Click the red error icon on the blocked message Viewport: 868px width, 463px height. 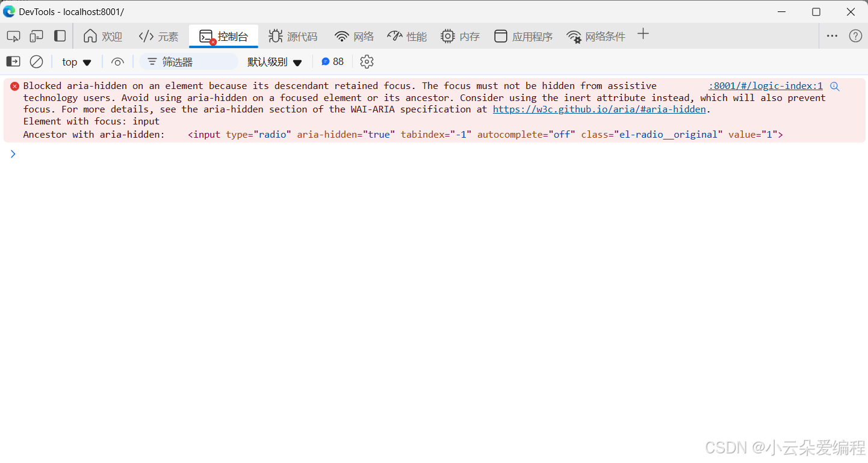[14, 85]
